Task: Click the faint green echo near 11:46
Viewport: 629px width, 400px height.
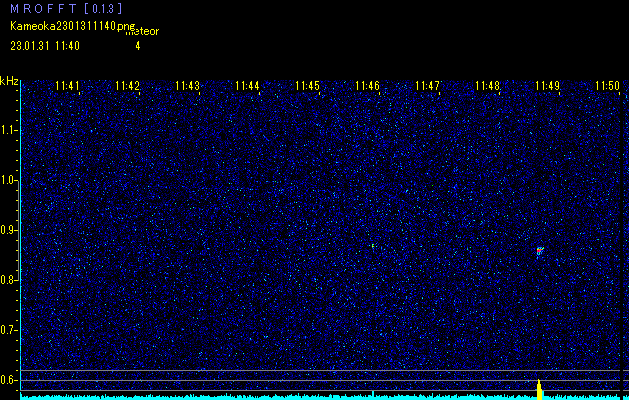Action: [x=373, y=246]
